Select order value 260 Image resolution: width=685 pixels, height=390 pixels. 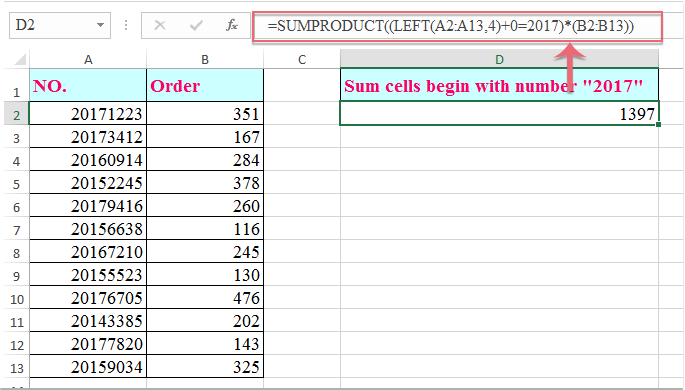pos(205,206)
